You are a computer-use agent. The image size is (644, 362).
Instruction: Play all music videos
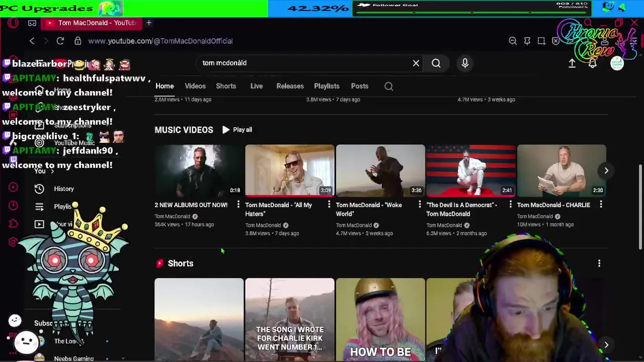[x=237, y=130]
